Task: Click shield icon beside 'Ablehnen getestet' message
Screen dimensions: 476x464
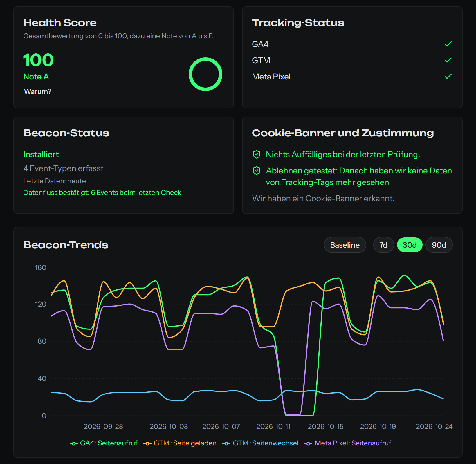Action: [x=257, y=171]
